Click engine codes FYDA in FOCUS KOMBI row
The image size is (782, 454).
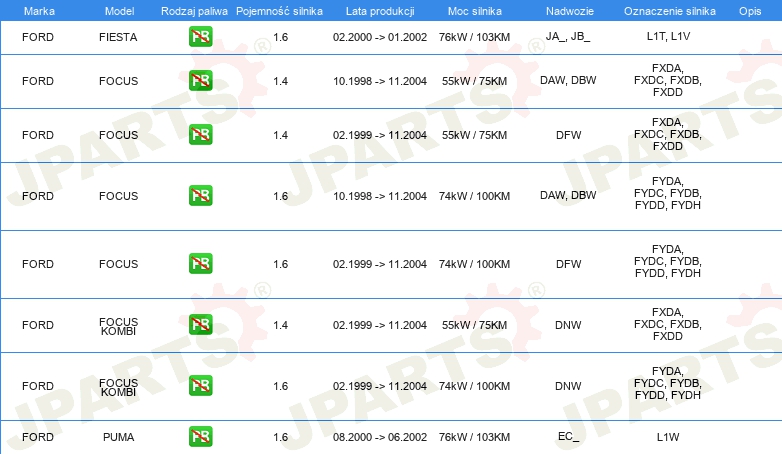click(668, 383)
